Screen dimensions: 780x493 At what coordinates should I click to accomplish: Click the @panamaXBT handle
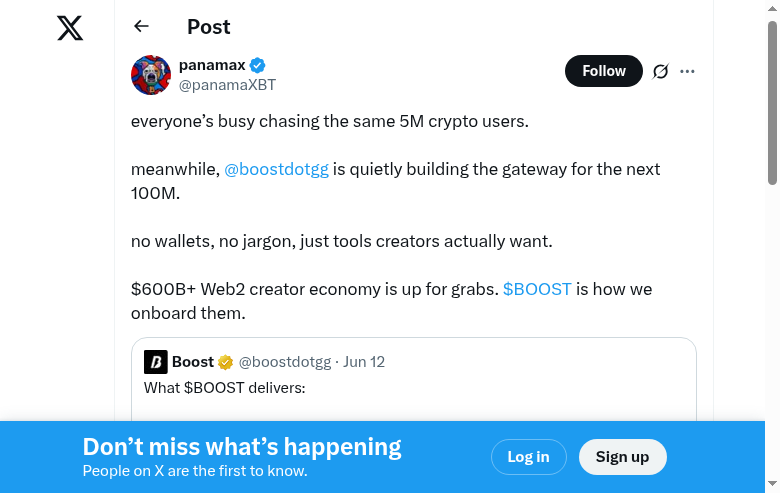227,85
